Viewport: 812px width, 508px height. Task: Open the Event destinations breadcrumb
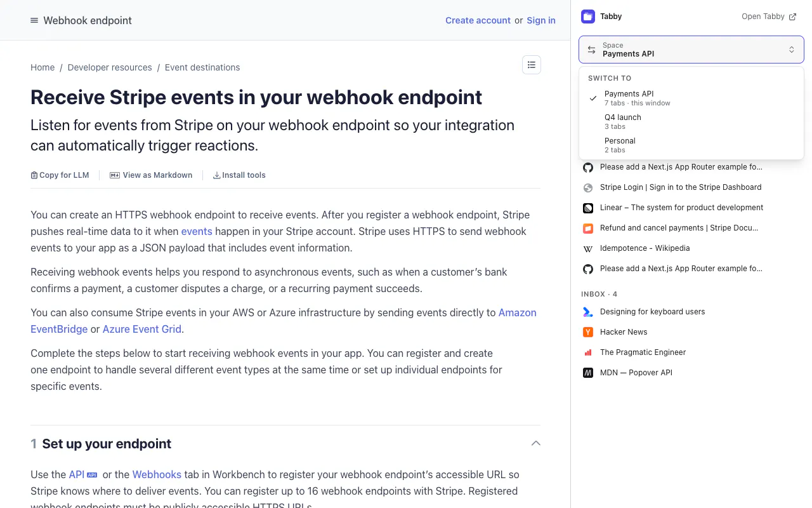tap(202, 67)
